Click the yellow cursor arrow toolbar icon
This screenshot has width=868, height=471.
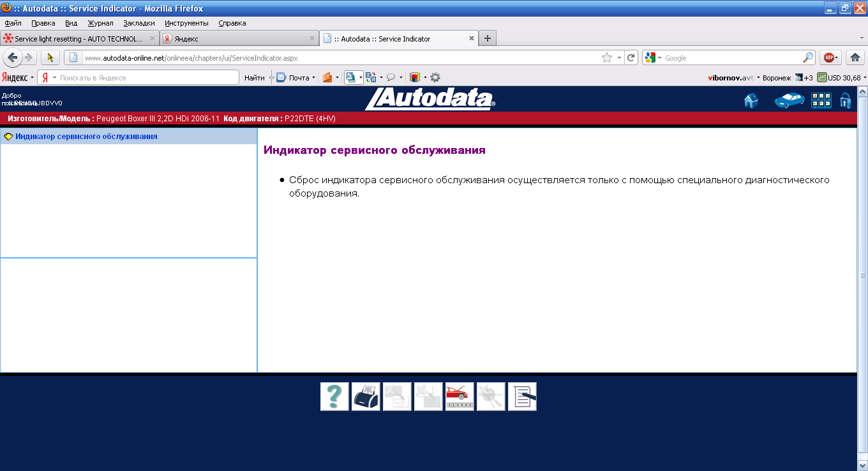click(x=50, y=57)
